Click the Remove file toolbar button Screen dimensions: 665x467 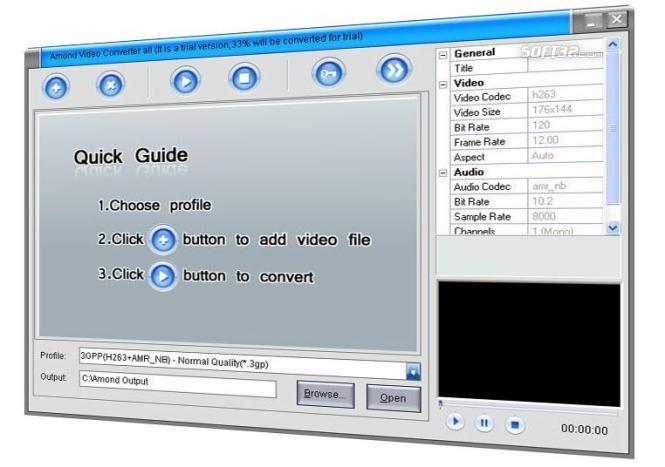point(110,85)
